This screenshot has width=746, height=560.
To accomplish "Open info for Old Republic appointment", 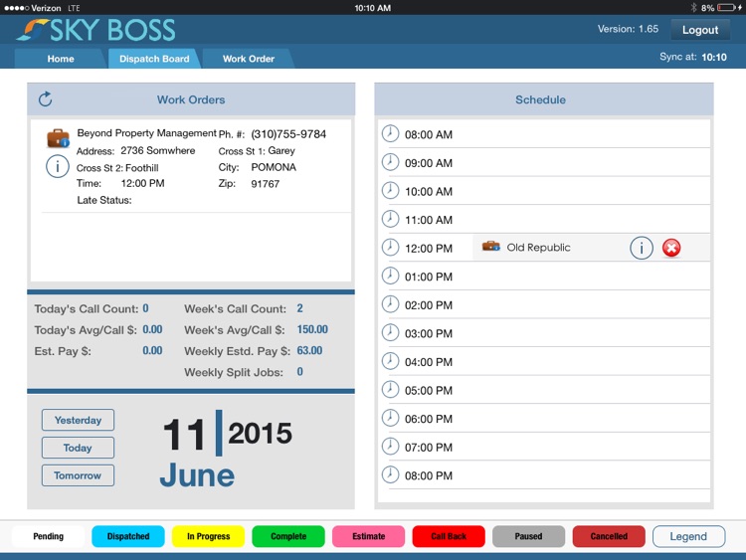I will pos(641,248).
